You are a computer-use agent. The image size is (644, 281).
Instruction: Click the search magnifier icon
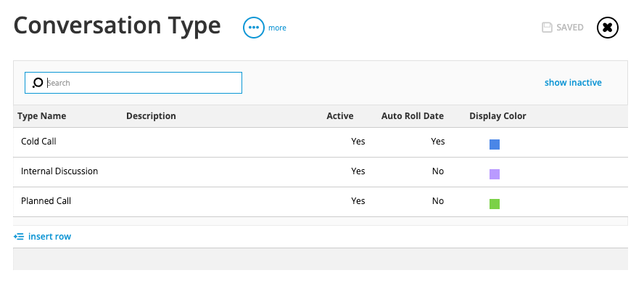pyautogui.click(x=38, y=83)
